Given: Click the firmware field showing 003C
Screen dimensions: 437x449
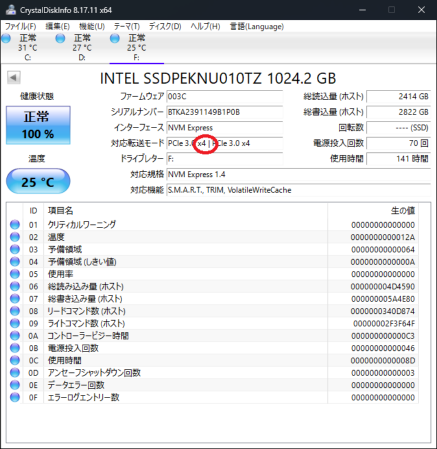Looking at the screenshot, I should pyautogui.click(x=224, y=96).
